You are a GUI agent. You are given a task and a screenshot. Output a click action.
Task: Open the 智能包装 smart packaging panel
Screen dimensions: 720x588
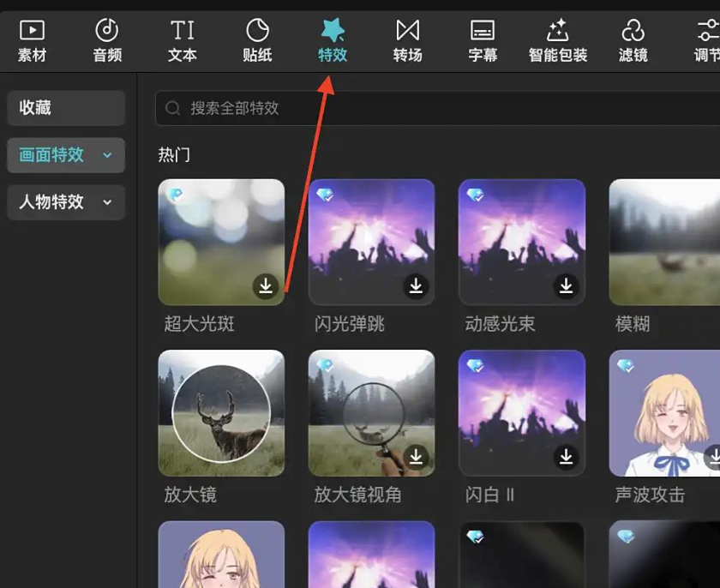click(x=557, y=39)
